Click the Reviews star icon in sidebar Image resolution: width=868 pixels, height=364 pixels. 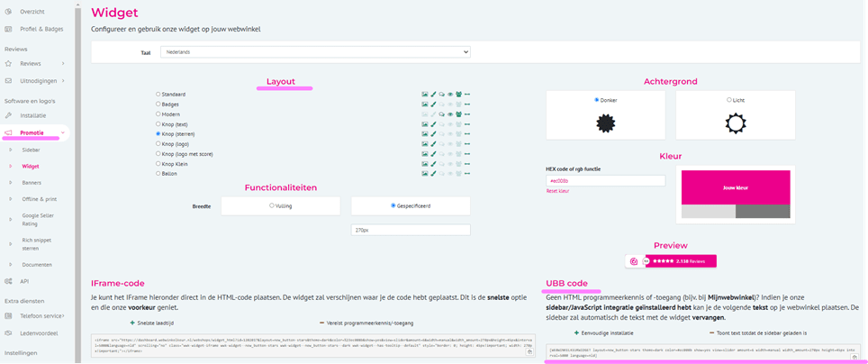tap(8, 64)
